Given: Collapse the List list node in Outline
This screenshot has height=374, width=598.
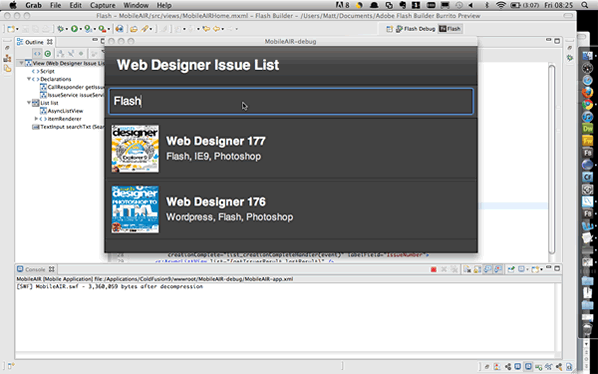Looking at the screenshot, I should (x=29, y=103).
